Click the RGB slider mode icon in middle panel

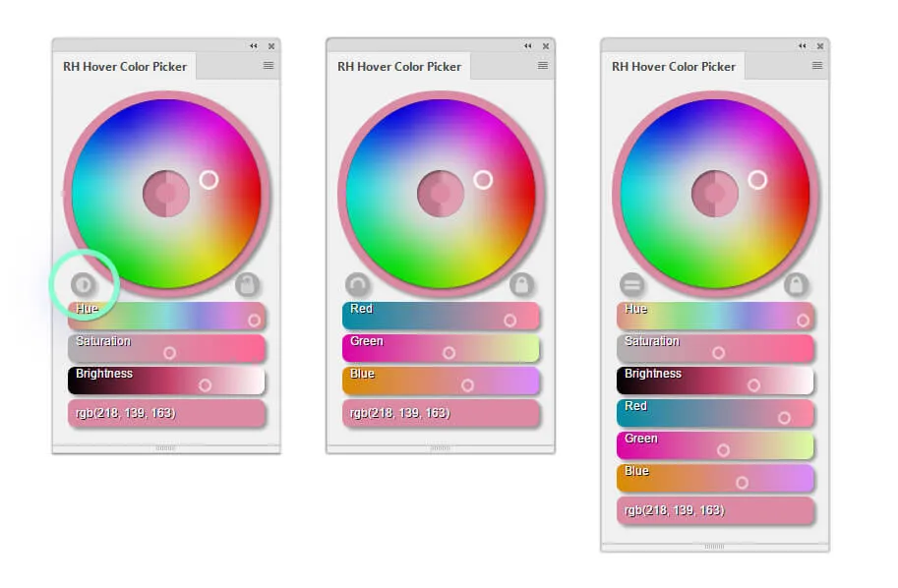coord(358,285)
